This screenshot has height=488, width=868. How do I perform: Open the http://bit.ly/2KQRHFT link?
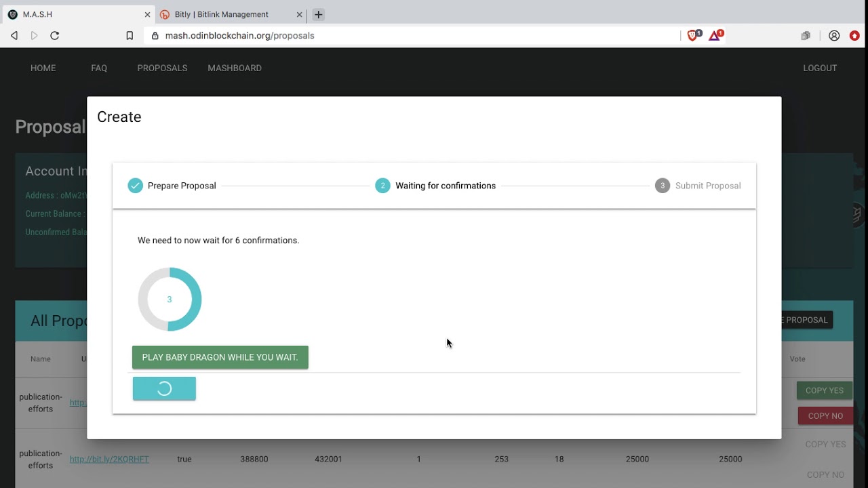pos(109,459)
